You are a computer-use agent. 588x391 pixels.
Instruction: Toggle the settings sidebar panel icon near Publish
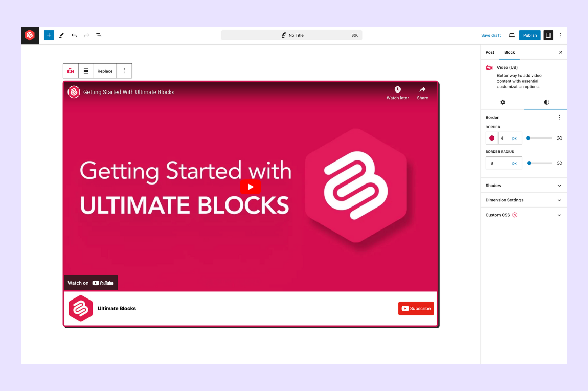click(x=548, y=35)
